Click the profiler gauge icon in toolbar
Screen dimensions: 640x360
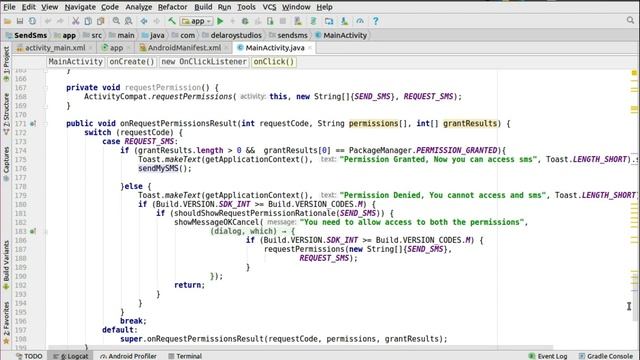(360, 21)
